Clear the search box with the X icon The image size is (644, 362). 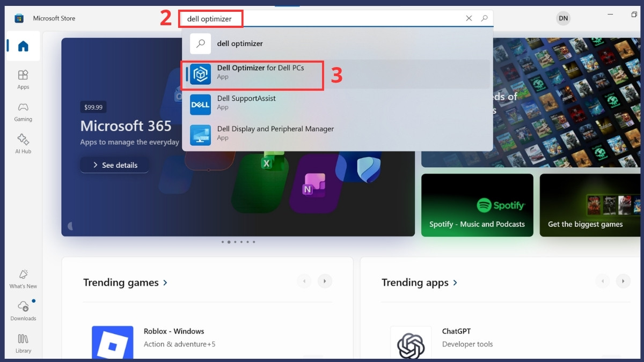[469, 18]
